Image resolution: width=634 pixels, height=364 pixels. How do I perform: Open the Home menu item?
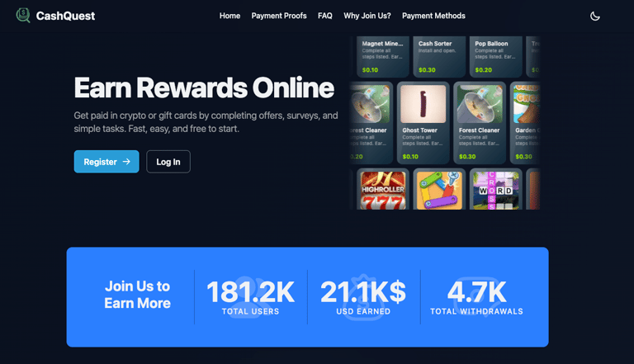[229, 16]
